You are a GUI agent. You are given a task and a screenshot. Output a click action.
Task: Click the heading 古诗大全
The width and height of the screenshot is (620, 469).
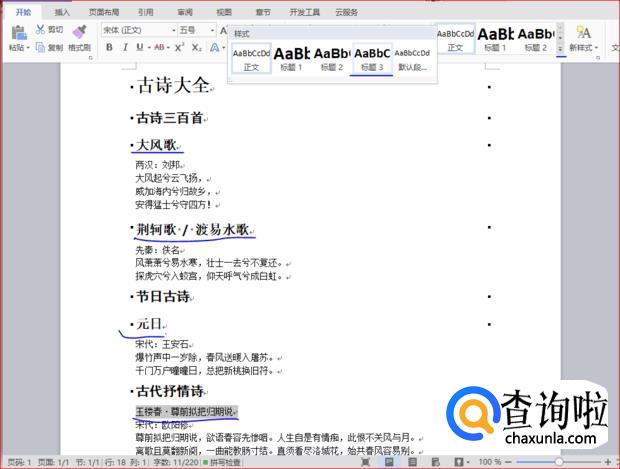pyautogui.click(x=173, y=85)
